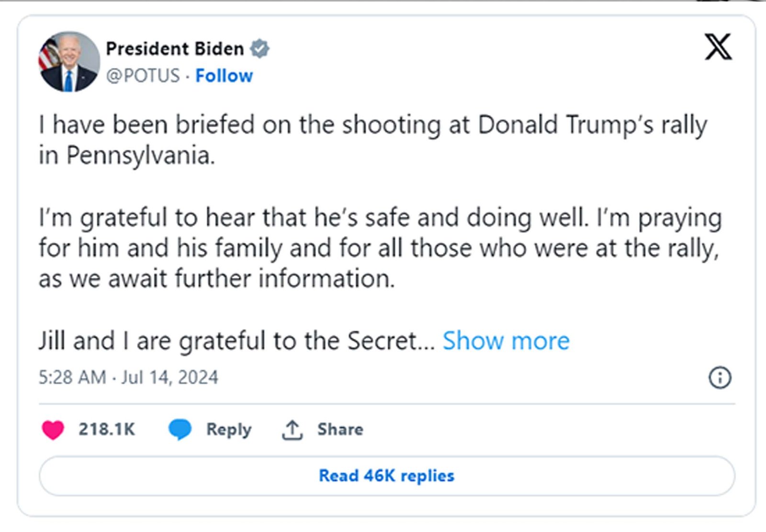The height and width of the screenshot is (532, 766).
Task: Open the Reply action label
Action: pyautogui.click(x=228, y=429)
